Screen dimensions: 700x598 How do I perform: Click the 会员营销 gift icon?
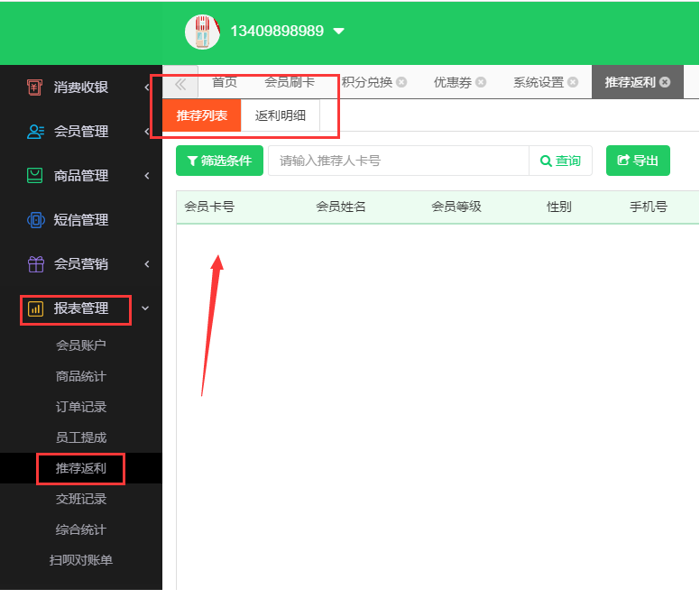tap(36, 264)
